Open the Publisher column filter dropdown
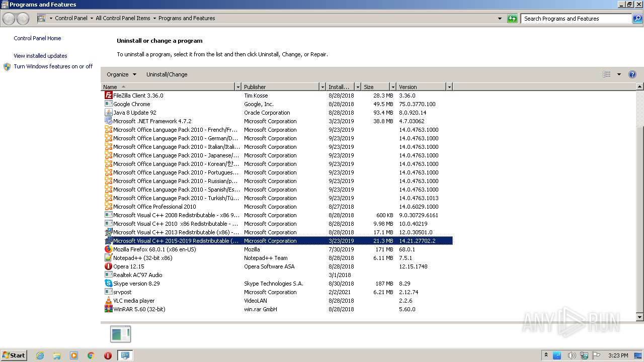The width and height of the screenshot is (644, 362). click(323, 87)
